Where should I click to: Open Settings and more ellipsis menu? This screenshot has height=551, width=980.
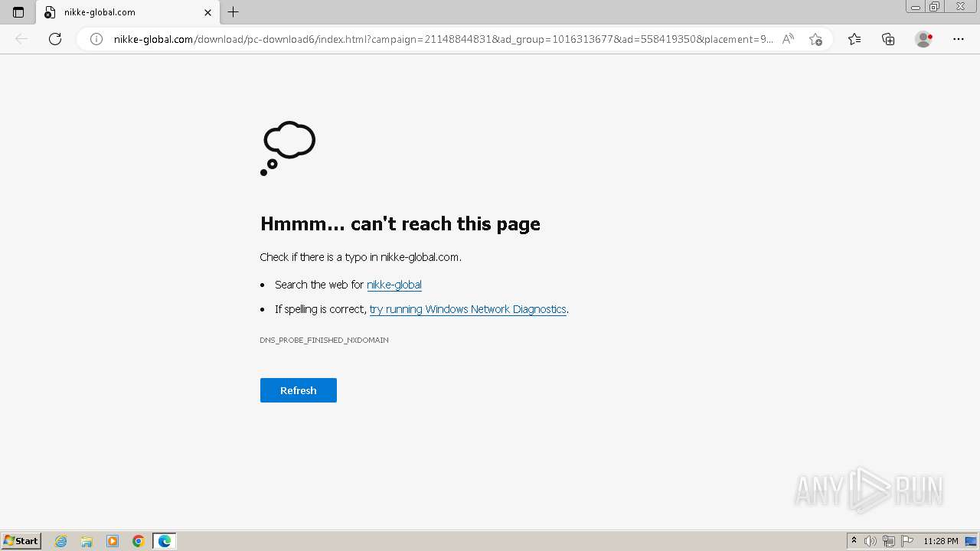pos(959,39)
